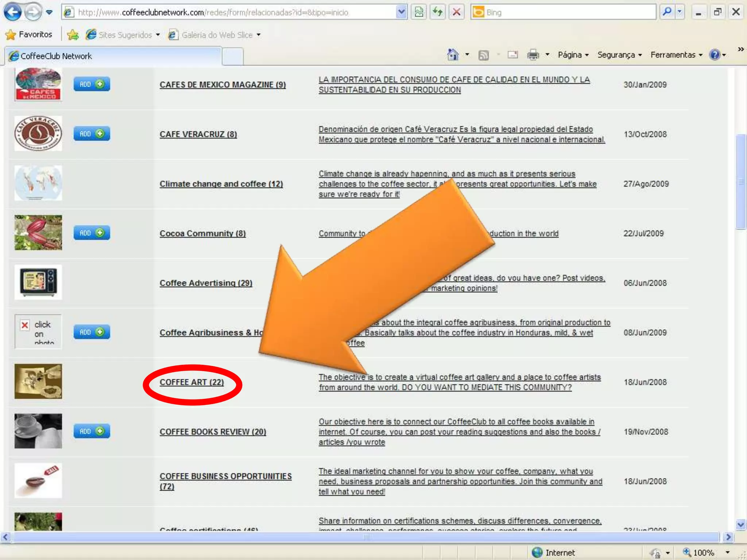Click the Coffee Advertising television thumbnail
747x560 pixels.
coord(38,282)
